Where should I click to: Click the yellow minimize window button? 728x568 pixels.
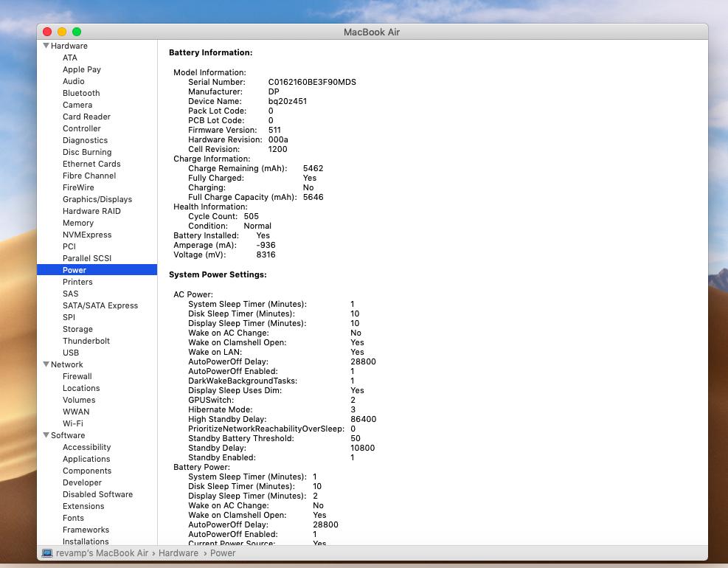click(x=62, y=32)
